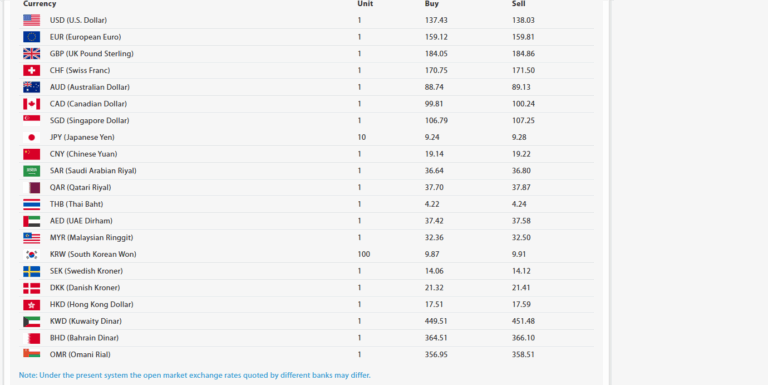This screenshot has width=768, height=385.
Task: Click the GBP sell rate 184.86
Action: coord(523,53)
